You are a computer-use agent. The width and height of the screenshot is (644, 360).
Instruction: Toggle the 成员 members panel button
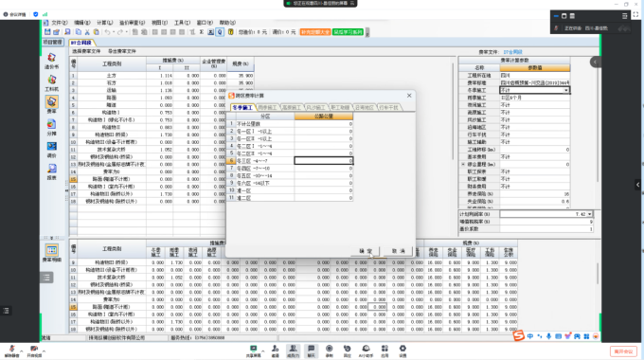point(293,351)
